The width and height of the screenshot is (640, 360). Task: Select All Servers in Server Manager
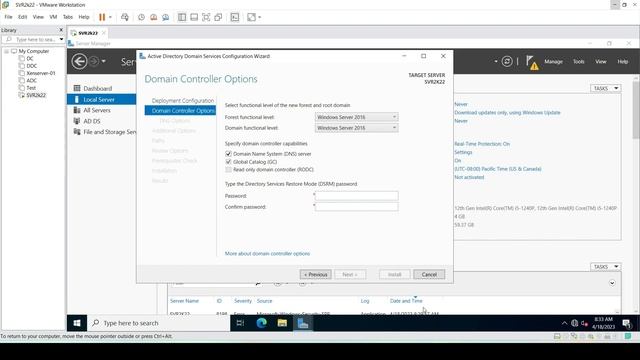click(x=97, y=110)
